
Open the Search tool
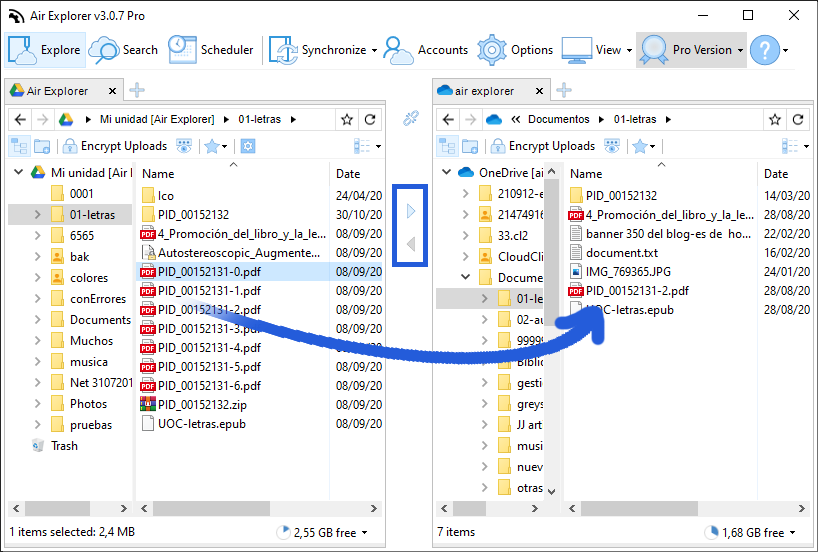pyautogui.click(x=123, y=50)
